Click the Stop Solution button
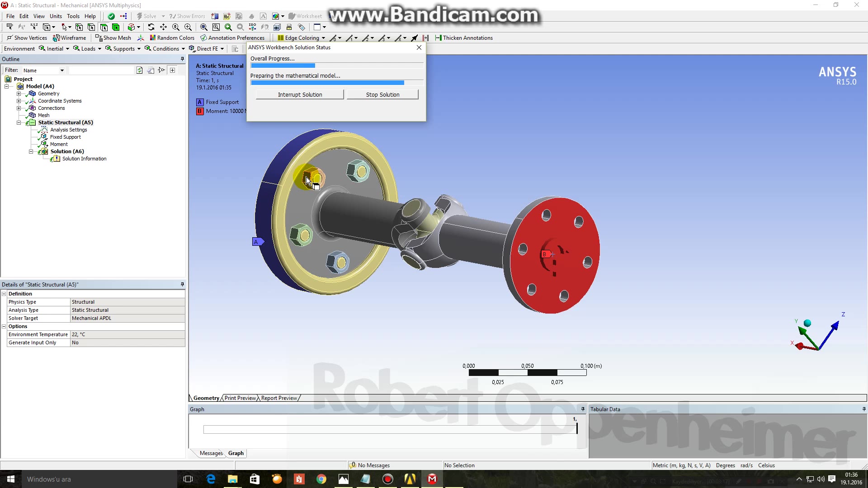 click(382, 94)
